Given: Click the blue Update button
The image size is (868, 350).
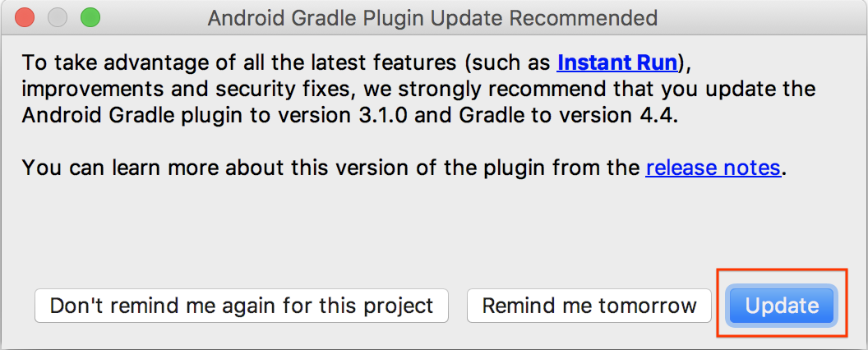Looking at the screenshot, I should click(781, 306).
